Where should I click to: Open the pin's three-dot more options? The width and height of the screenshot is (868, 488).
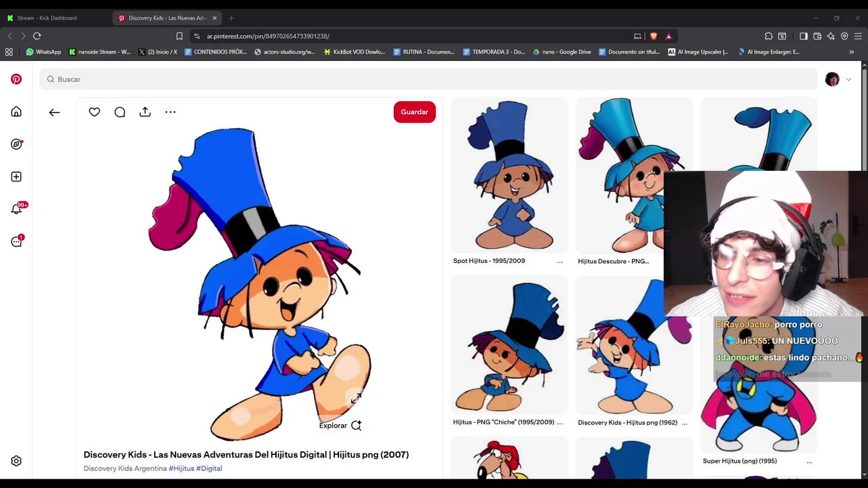(x=170, y=112)
